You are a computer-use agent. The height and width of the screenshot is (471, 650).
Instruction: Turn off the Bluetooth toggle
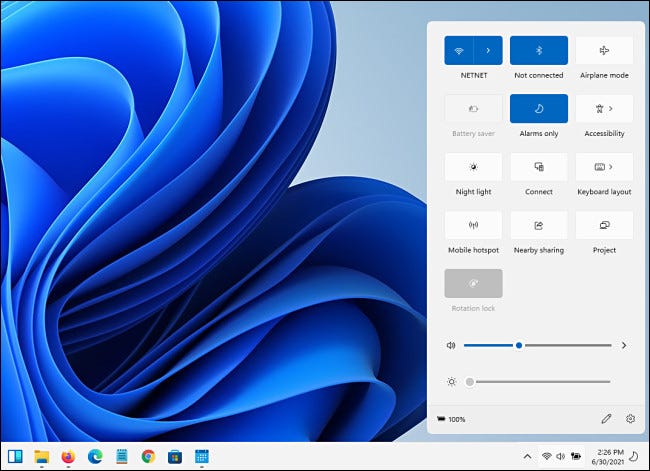[x=539, y=51]
